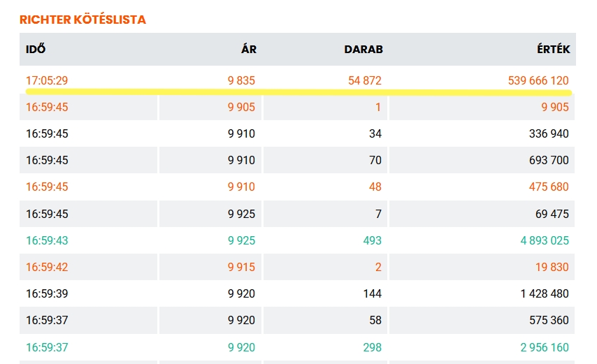
Task: Select the 17:05:29 time cell
Action: 47,80
